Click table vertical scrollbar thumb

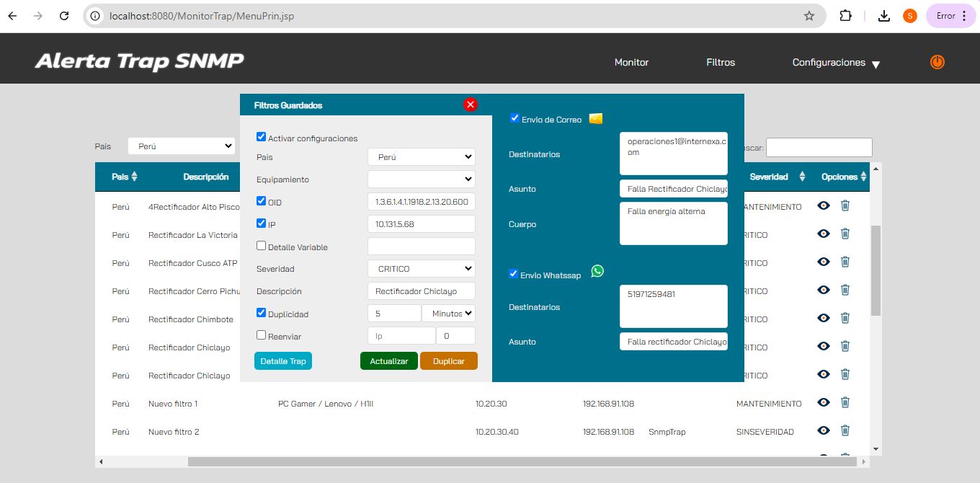[876, 270]
